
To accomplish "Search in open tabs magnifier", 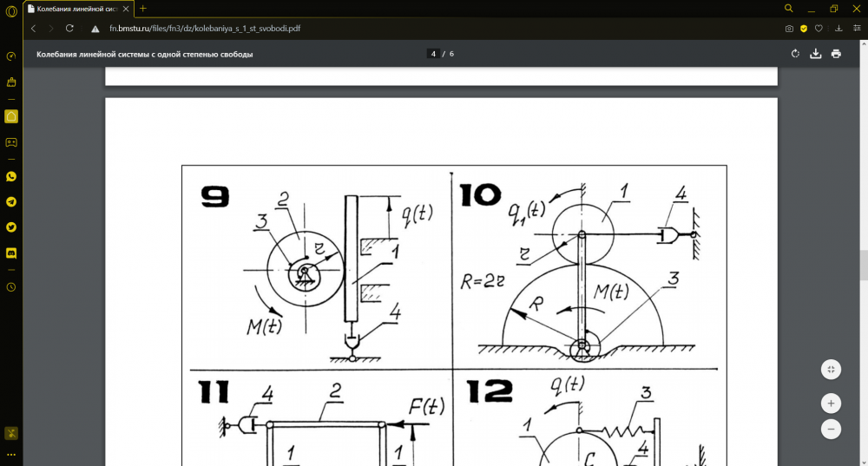I will [789, 9].
